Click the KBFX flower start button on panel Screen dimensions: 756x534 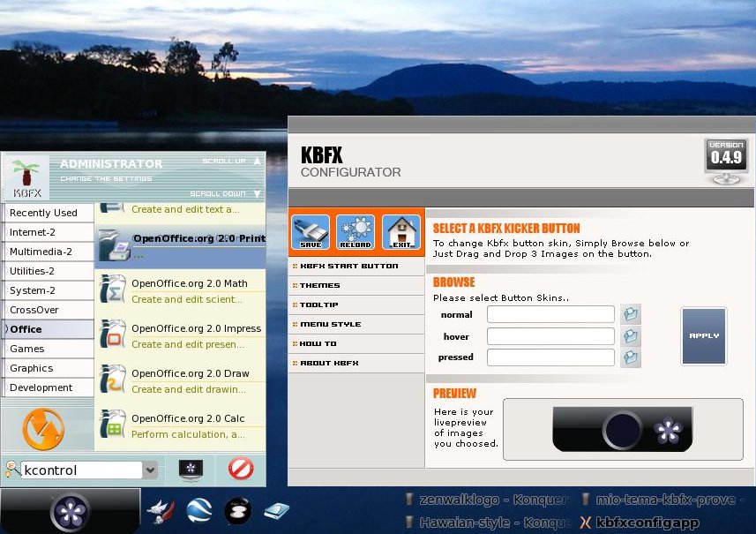(71, 511)
